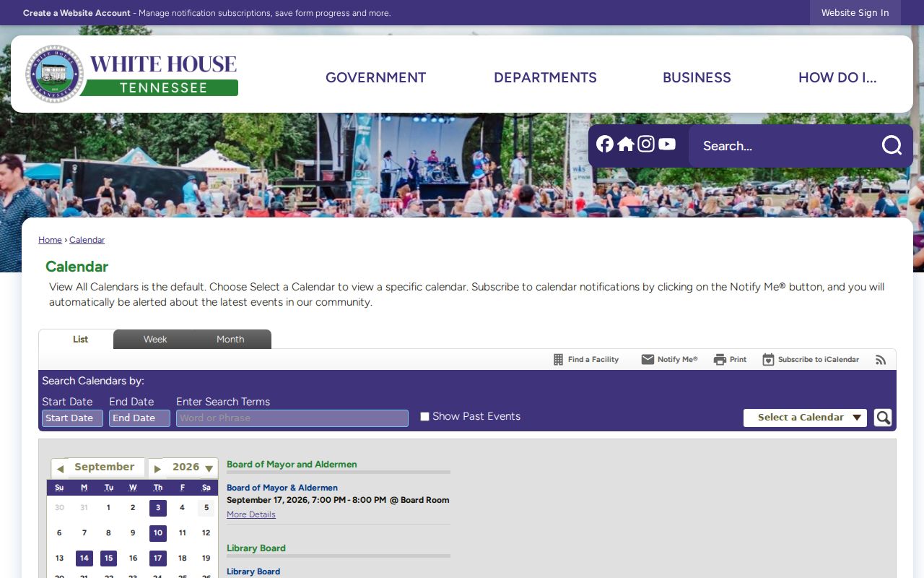Open the September month selector
This screenshot has height=578, width=924.
[105, 467]
